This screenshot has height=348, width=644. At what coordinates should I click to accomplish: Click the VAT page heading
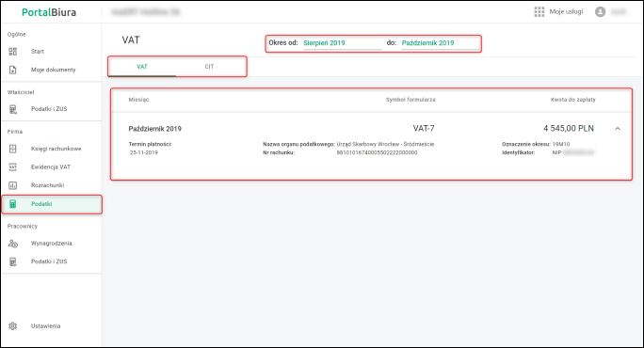point(131,40)
